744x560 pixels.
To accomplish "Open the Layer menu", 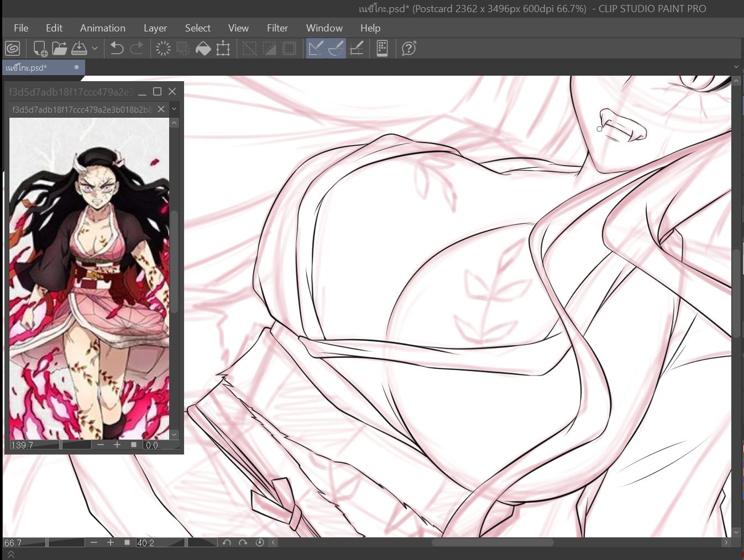I will coord(155,28).
